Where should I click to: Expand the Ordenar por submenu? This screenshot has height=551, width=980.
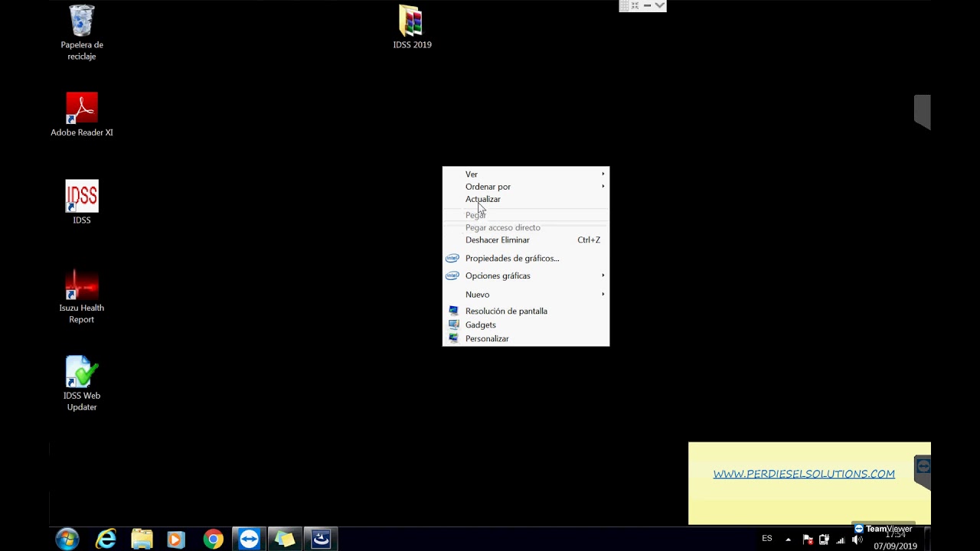(526, 187)
